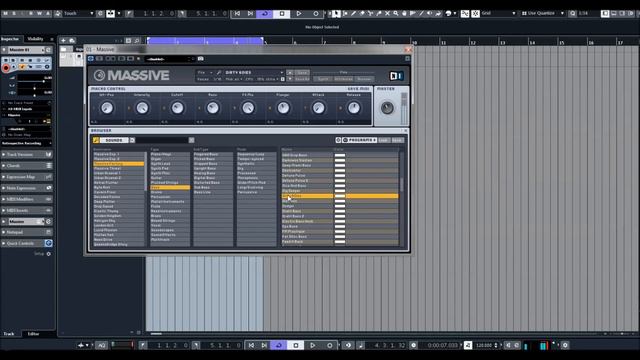This screenshot has height=360, width=640.
Task: Click the Massive preset results scrollbar
Action: [402, 184]
